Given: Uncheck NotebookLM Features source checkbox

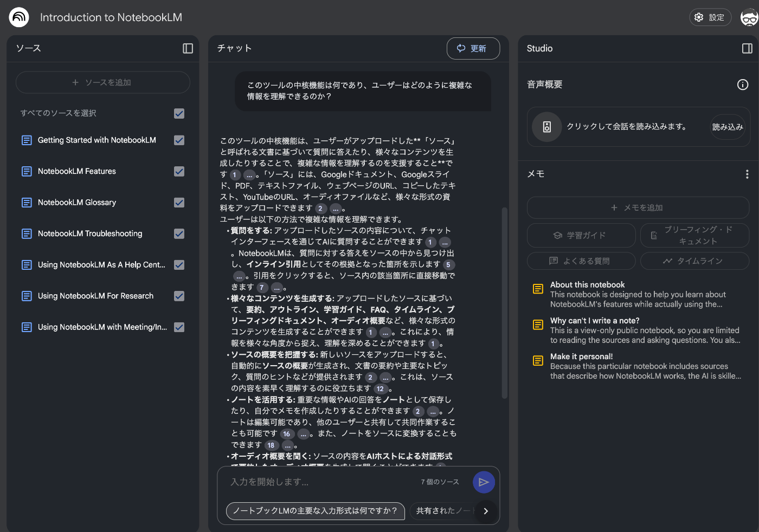Looking at the screenshot, I should point(179,171).
